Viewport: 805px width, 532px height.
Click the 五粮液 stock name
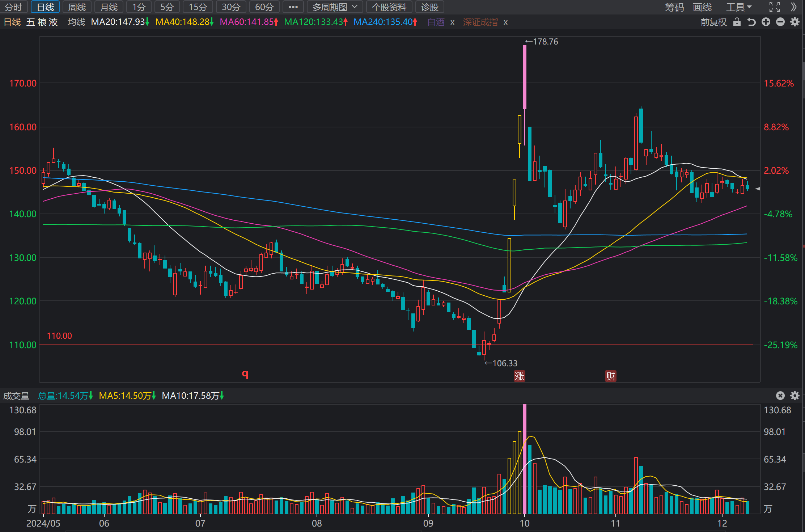[x=42, y=22]
